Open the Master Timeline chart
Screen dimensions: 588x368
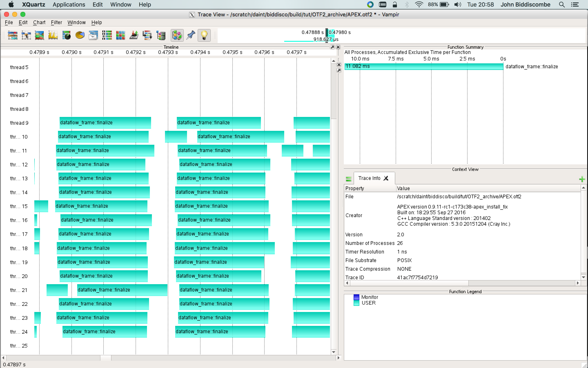[13, 35]
